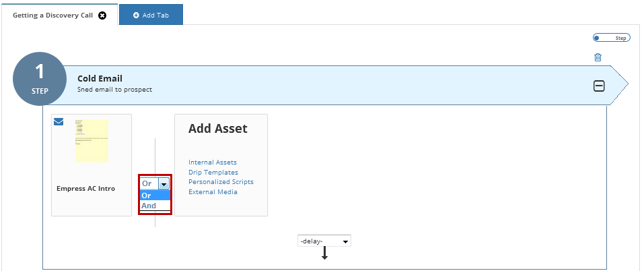Open the Drip Templates link
Screen dimensions: 644x271
coord(213,173)
